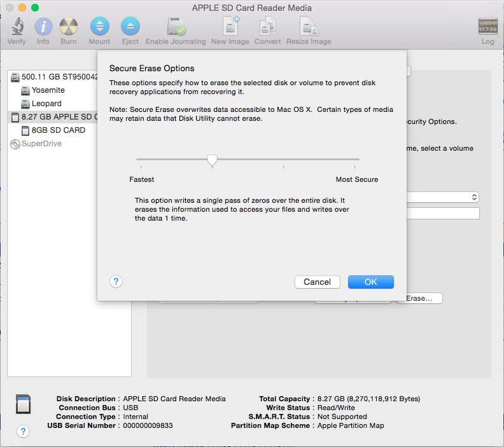Open the Info toolbar icon
This screenshot has width=504, height=447.
tap(43, 26)
